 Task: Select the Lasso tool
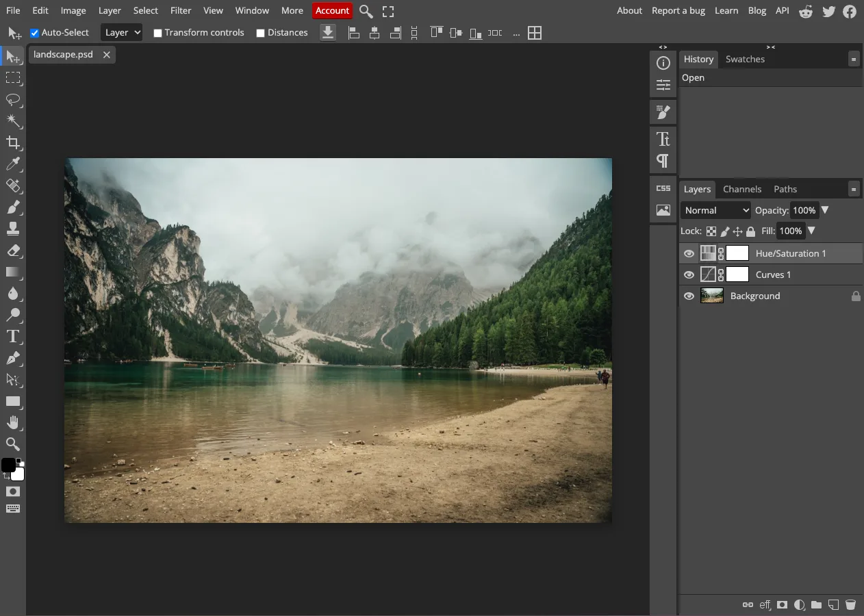click(x=13, y=99)
